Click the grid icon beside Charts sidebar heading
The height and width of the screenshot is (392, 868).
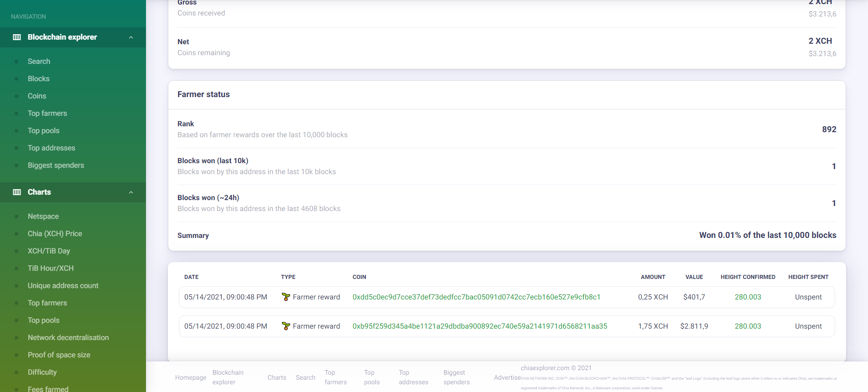pyautogui.click(x=17, y=192)
